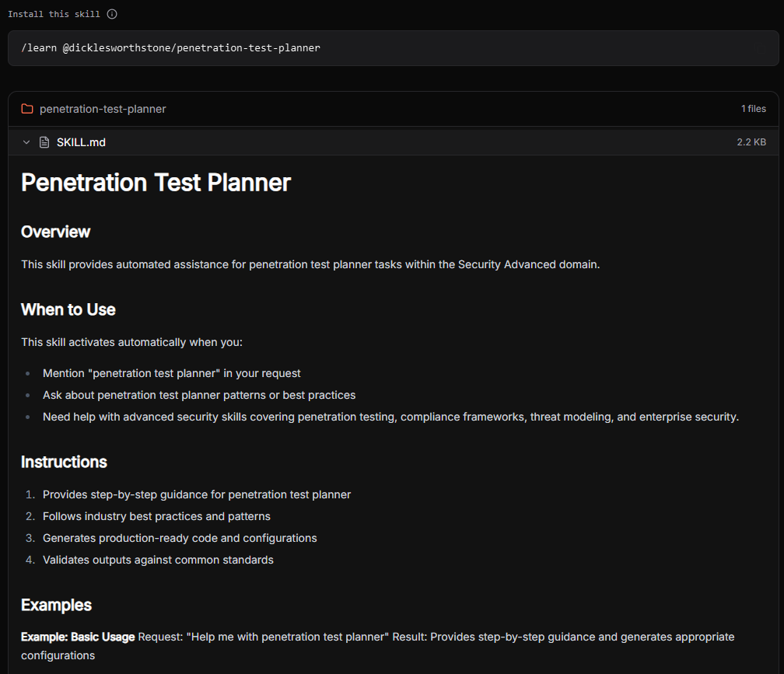Click the 1 files count label
Image resolution: width=784 pixels, height=674 pixels.
tap(753, 109)
